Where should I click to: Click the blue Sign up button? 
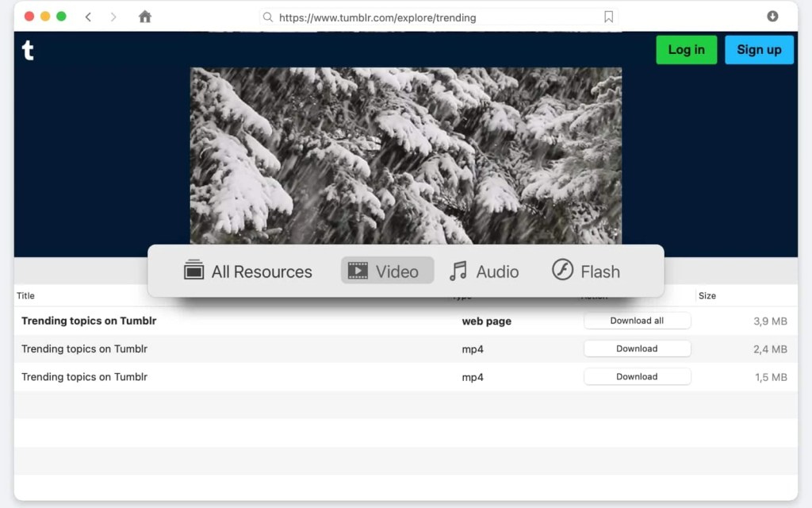(758, 49)
